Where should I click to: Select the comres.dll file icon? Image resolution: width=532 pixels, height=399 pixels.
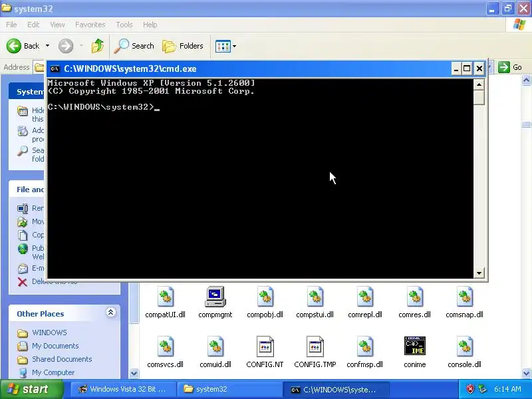pos(414,297)
